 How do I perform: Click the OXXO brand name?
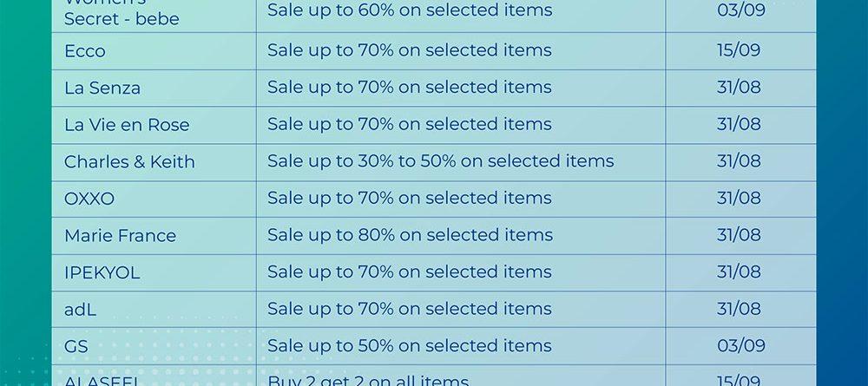click(x=89, y=199)
